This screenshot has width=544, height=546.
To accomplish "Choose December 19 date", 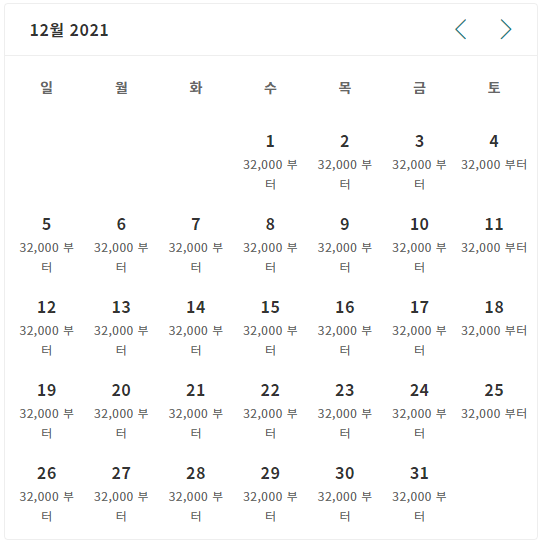I will tap(47, 411).
